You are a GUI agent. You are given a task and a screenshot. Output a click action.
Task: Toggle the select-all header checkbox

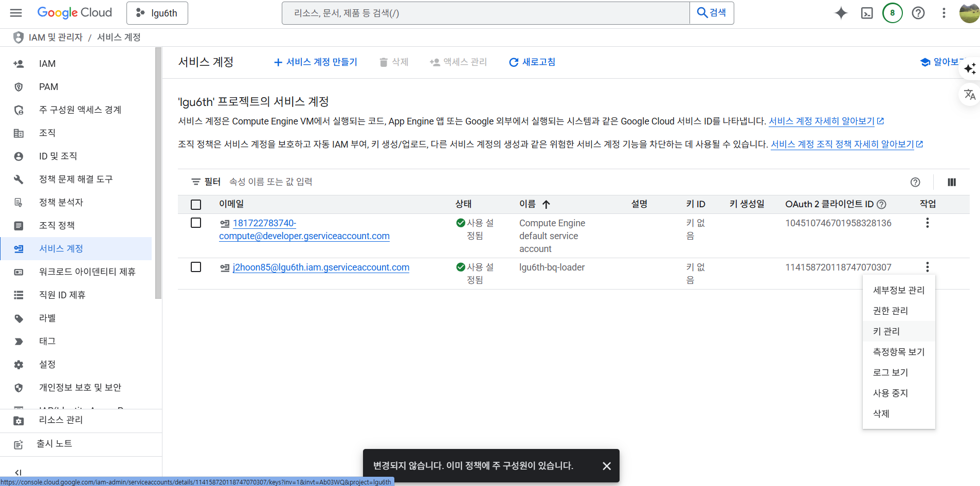196,205
